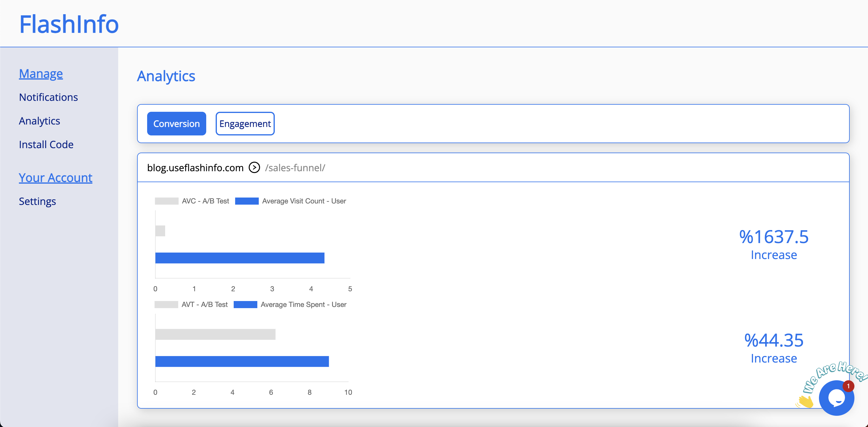Switch to the Conversion tab
Image resolution: width=868 pixels, height=427 pixels.
pyautogui.click(x=176, y=124)
